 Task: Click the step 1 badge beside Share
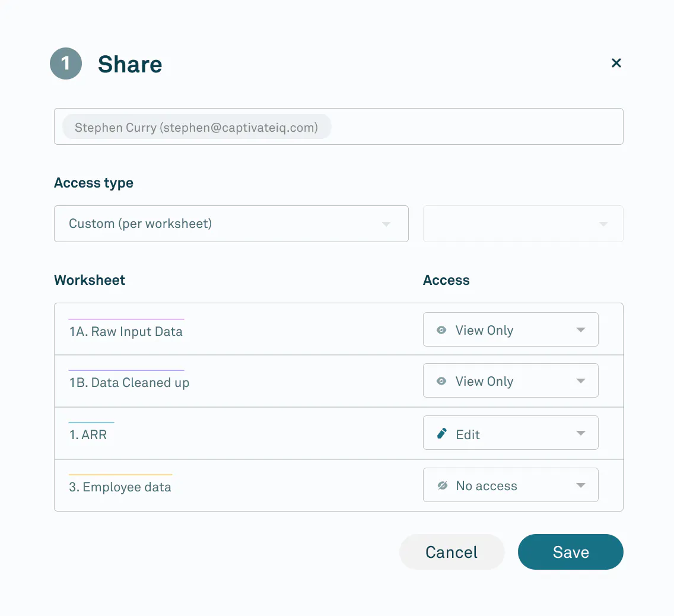click(x=65, y=63)
